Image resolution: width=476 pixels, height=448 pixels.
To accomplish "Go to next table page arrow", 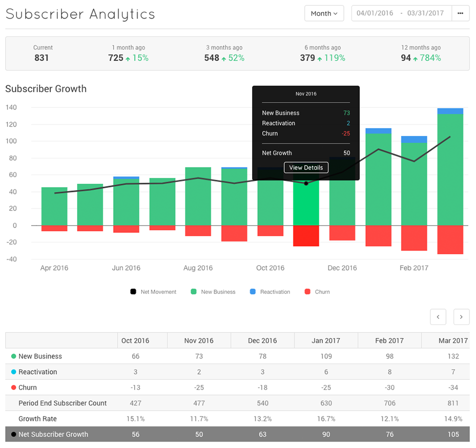I will [x=461, y=317].
